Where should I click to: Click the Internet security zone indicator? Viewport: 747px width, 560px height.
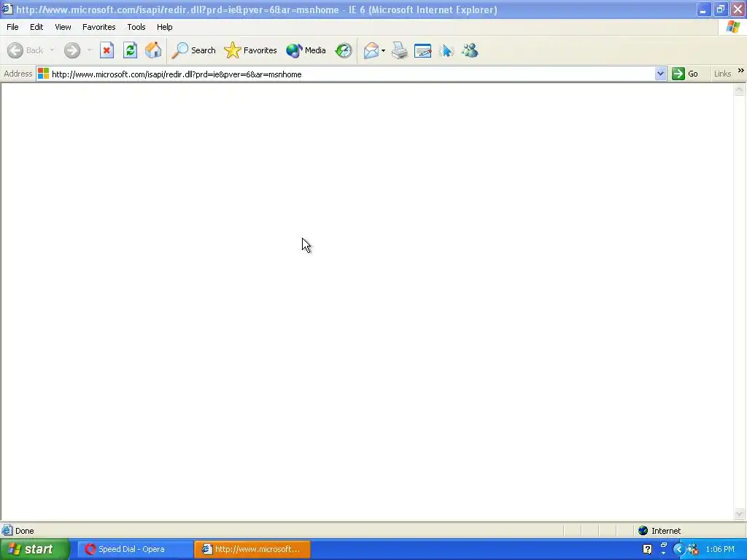(659, 531)
